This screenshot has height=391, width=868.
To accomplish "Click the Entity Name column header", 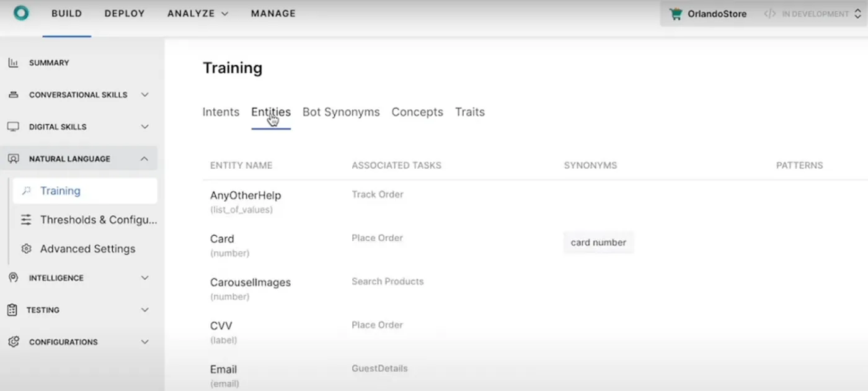I will coord(241,166).
